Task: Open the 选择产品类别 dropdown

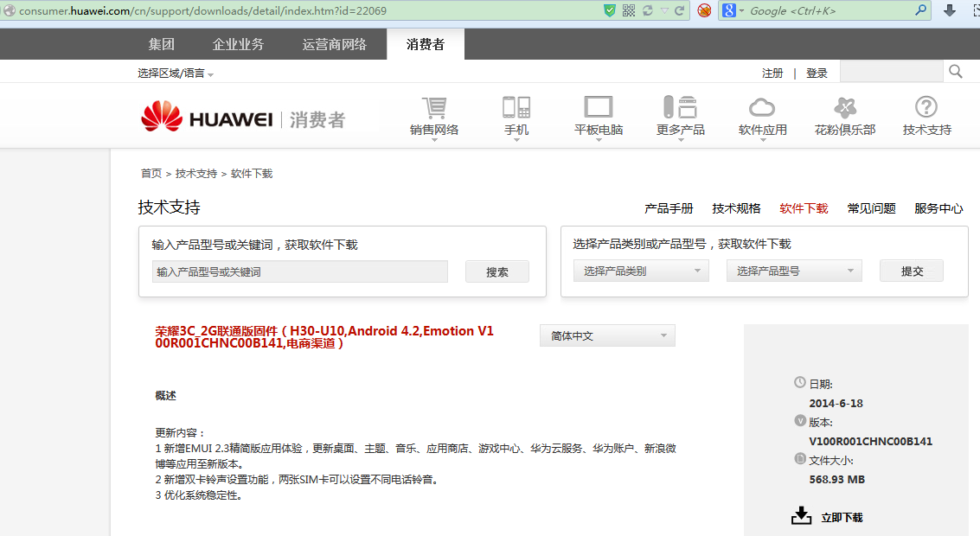Action: [x=641, y=271]
